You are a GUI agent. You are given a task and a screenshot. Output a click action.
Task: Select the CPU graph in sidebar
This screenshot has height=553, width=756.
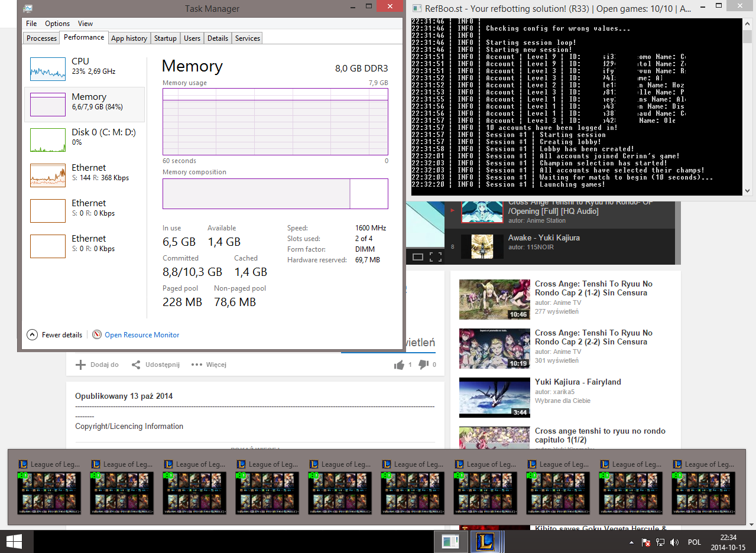[48, 69]
